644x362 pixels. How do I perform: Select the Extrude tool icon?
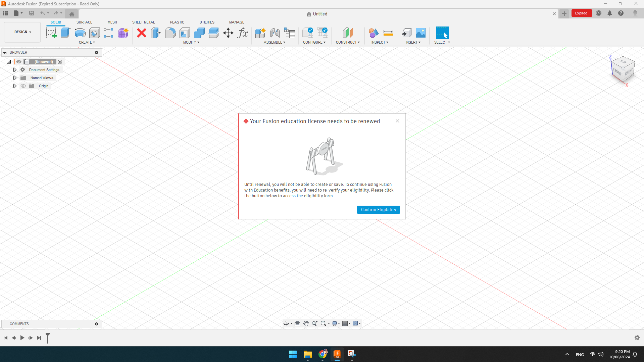pyautogui.click(x=65, y=33)
